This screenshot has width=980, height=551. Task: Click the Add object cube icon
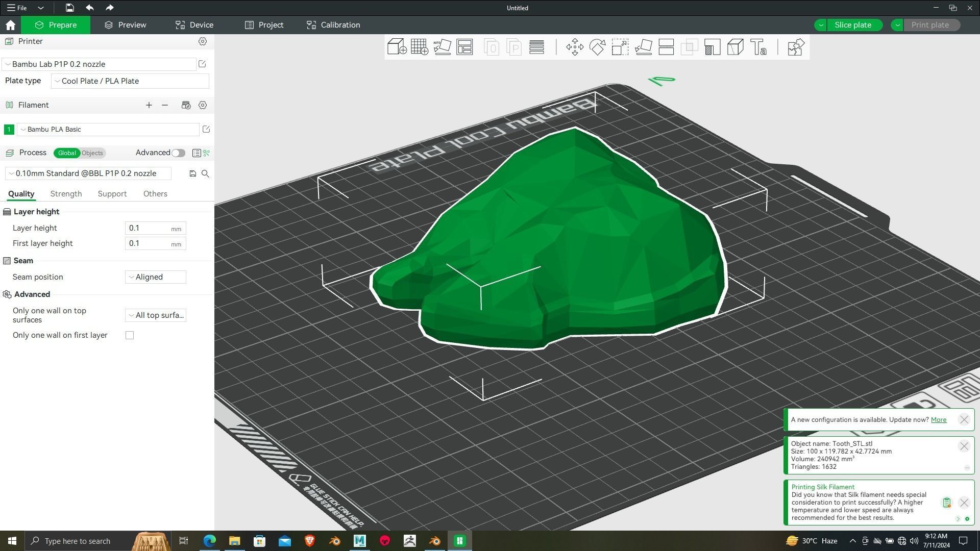pyautogui.click(x=397, y=47)
